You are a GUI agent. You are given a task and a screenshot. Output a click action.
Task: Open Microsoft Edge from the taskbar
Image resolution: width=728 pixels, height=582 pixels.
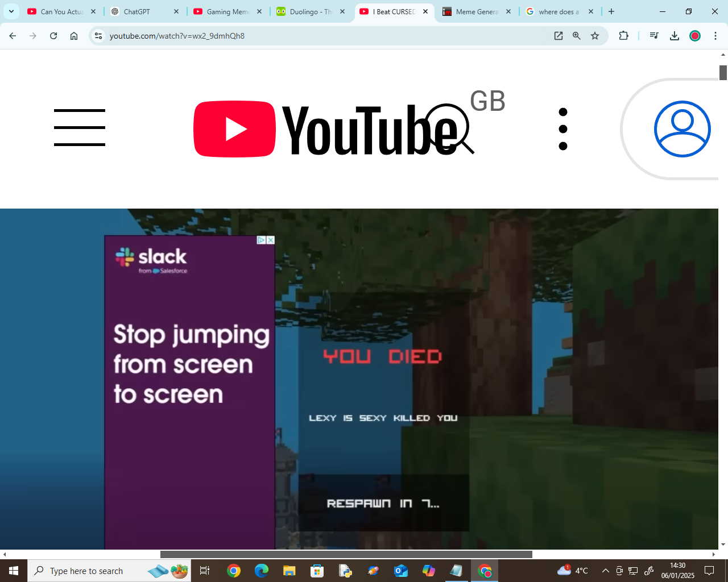click(262, 571)
